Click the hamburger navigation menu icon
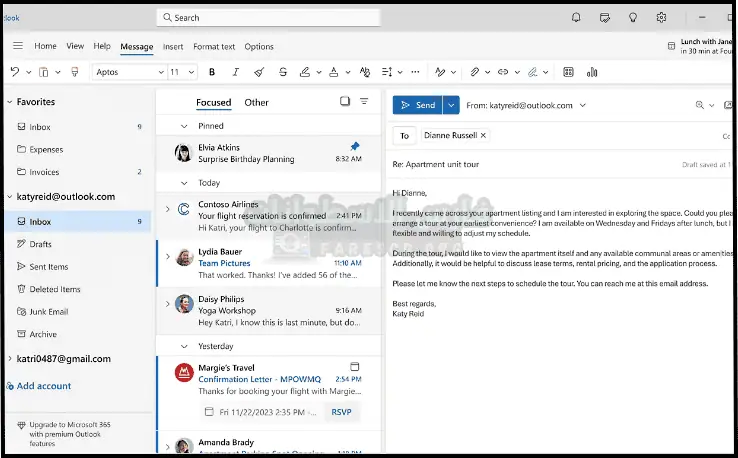The image size is (738, 458). 18,46
